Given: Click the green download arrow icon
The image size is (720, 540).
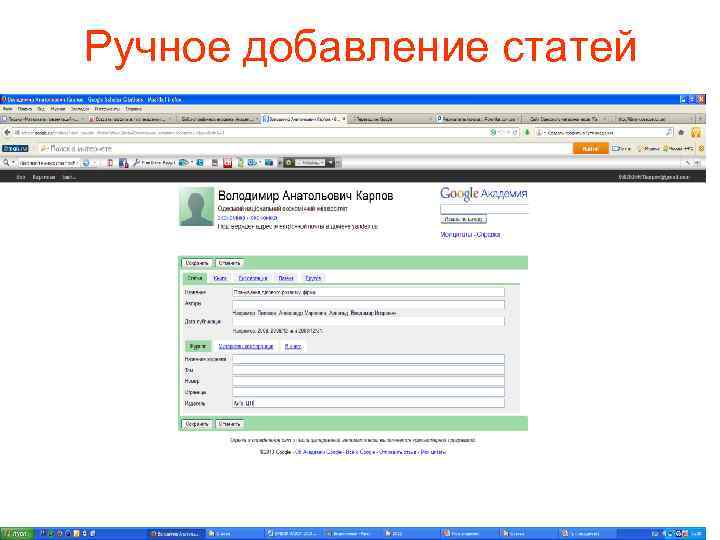Looking at the screenshot, I should pos(527,132).
